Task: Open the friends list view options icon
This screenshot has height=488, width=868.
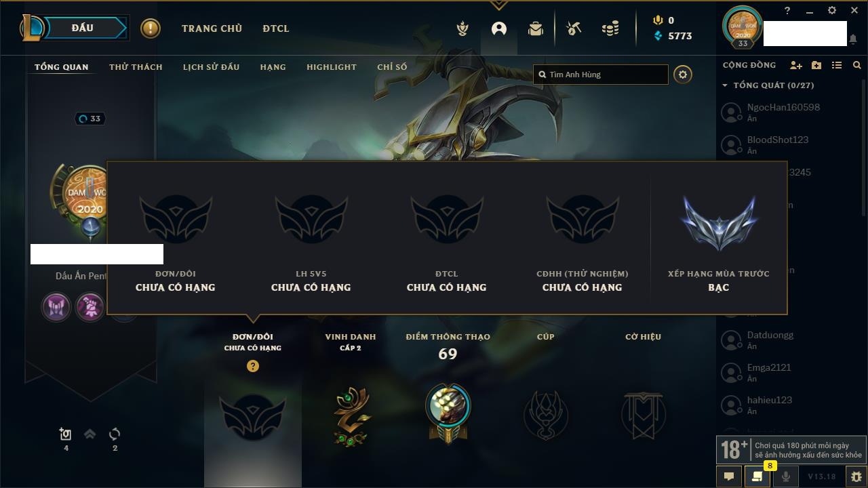Action: [837, 65]
